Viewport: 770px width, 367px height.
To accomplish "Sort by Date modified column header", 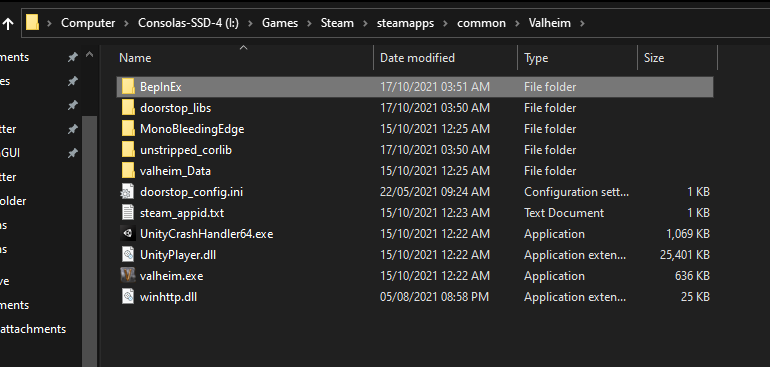I will (x=417, y=58).
